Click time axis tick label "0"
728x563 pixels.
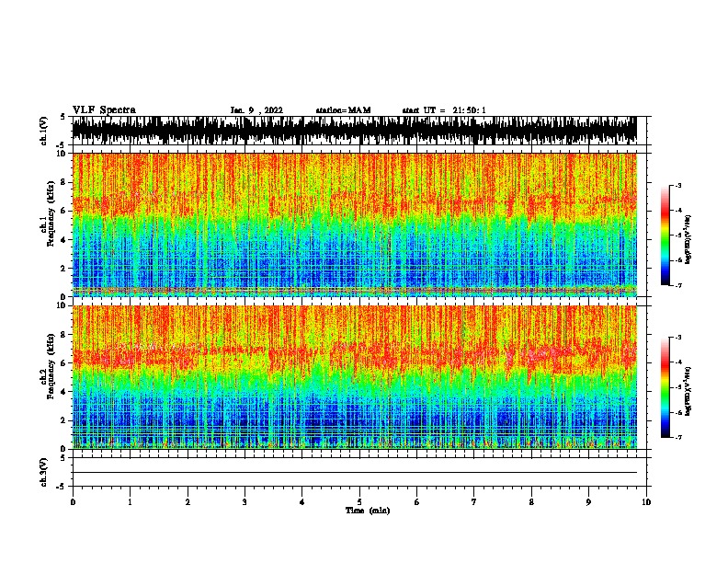tap(73, 502)
